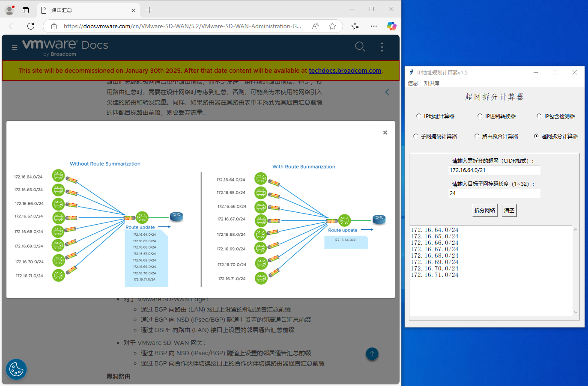Select the 路由汇总 tab
The width and height of the screenshot is (588, 386).
tap(89, 10)
